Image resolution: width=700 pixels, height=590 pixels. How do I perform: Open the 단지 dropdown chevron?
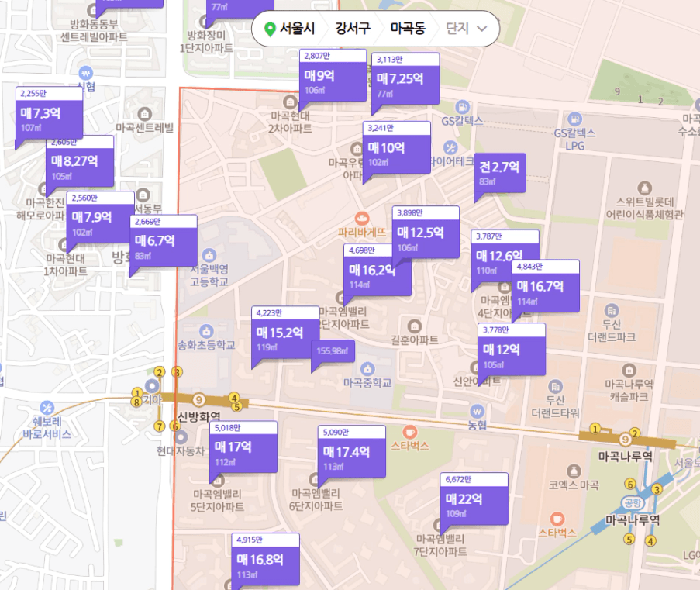click(x=481, y=29)
